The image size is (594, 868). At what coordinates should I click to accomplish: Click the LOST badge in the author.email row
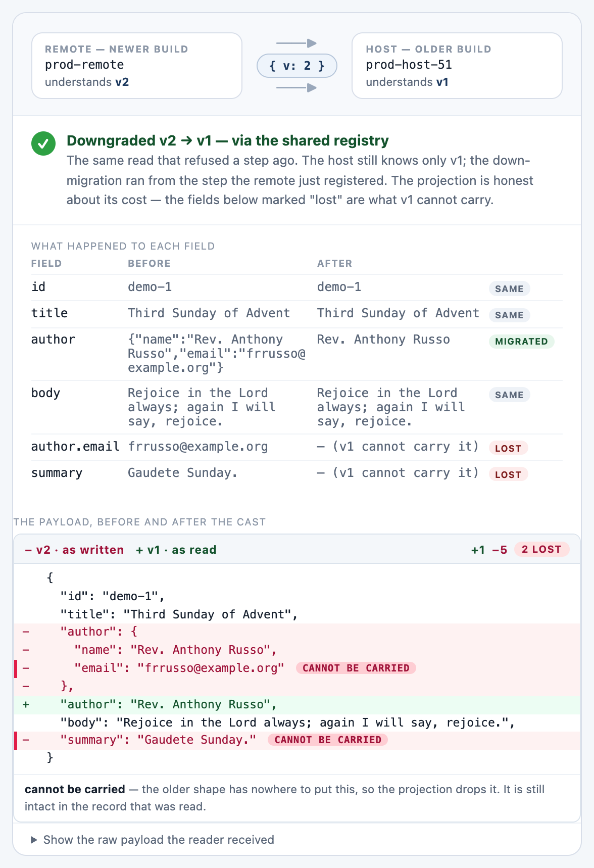508,449
